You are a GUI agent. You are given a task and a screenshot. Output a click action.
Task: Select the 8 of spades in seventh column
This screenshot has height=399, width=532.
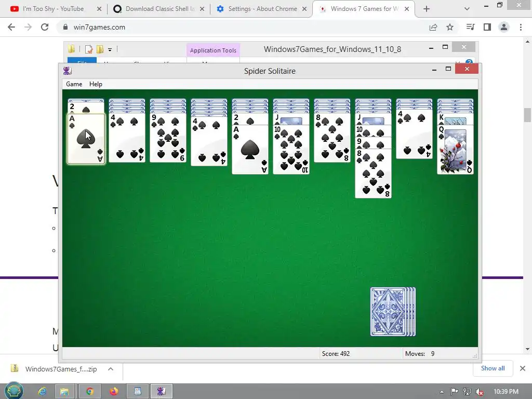[332, 137]
